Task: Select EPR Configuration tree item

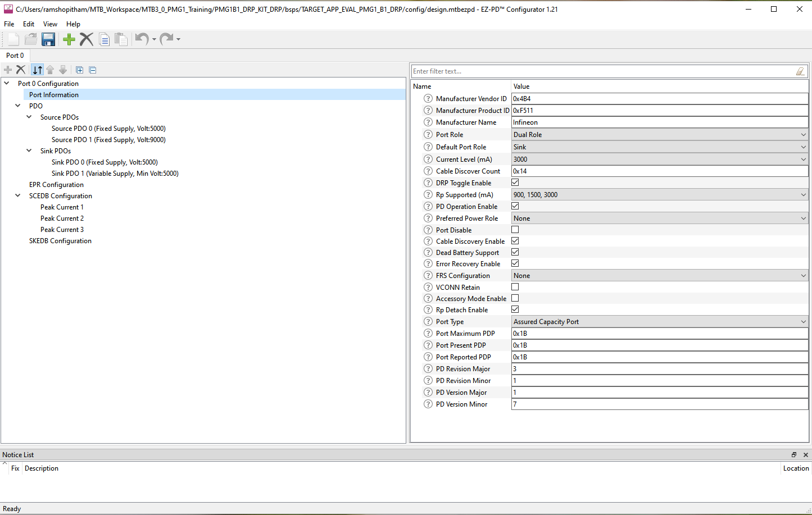Action: pyautogui.click(x=56, y=185)
